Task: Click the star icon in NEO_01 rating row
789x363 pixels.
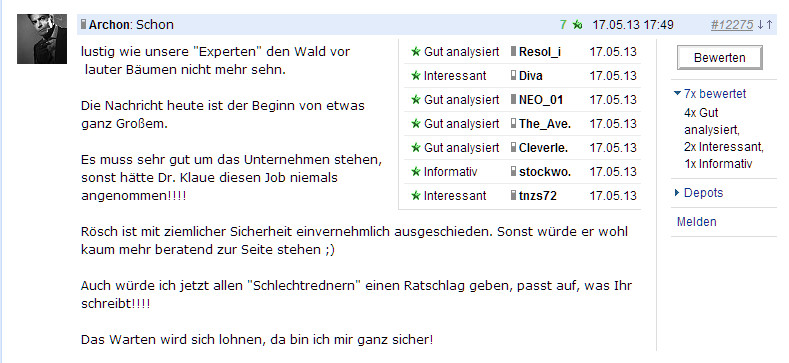Action: 416,100
